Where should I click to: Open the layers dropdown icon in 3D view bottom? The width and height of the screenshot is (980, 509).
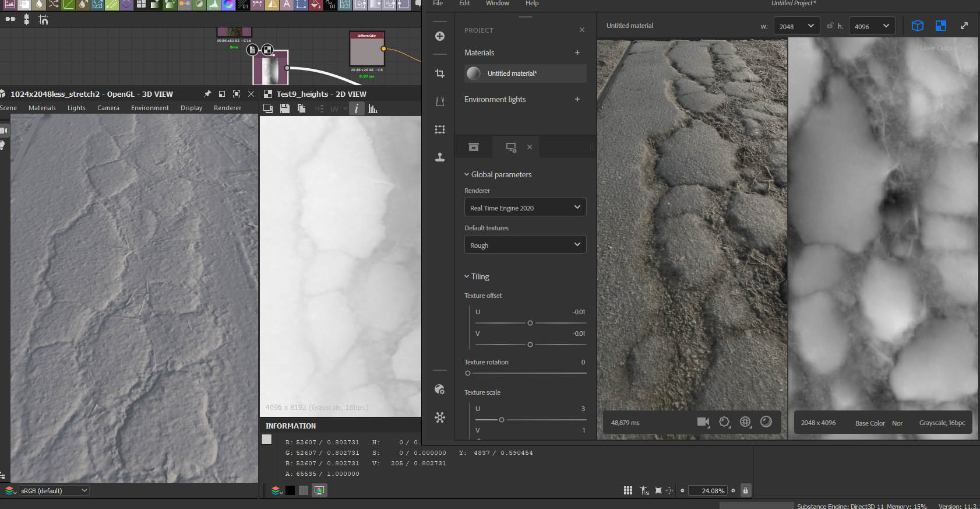click(x=10, y=490)
